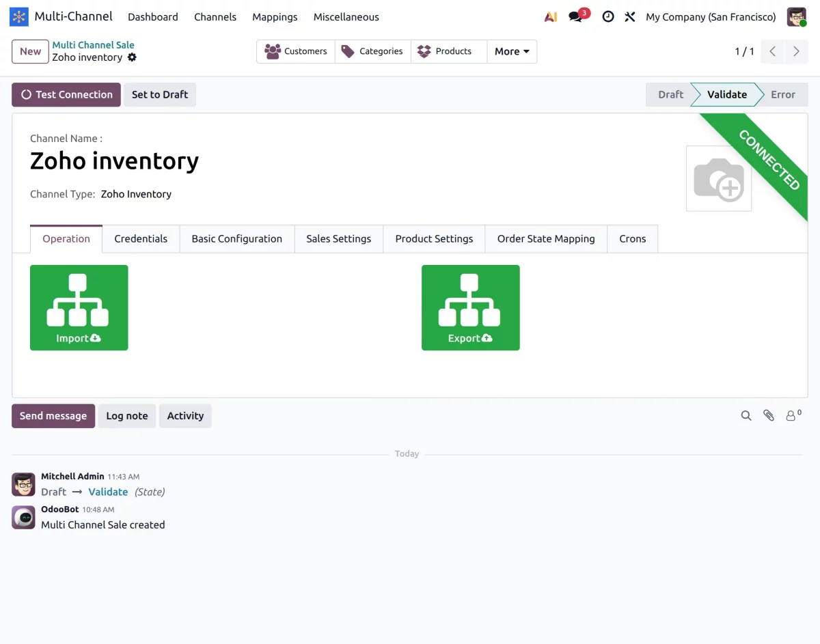Select the Draft status stage
The image size is (820, 644).
(x=670, y=95)
